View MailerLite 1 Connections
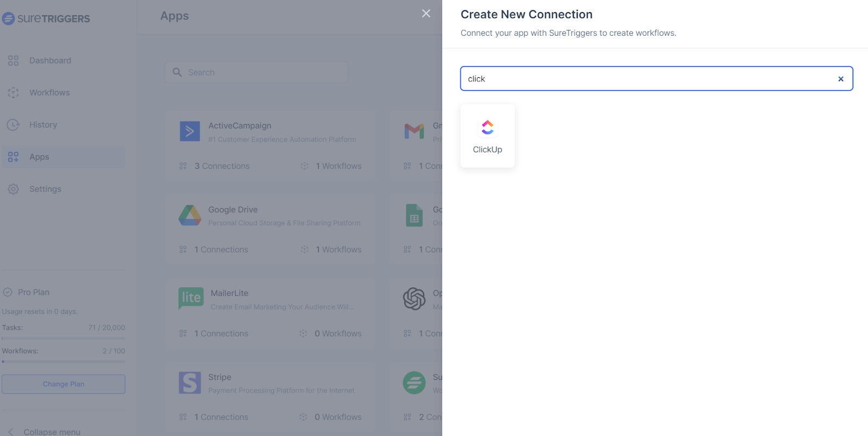 coord(214,333)
